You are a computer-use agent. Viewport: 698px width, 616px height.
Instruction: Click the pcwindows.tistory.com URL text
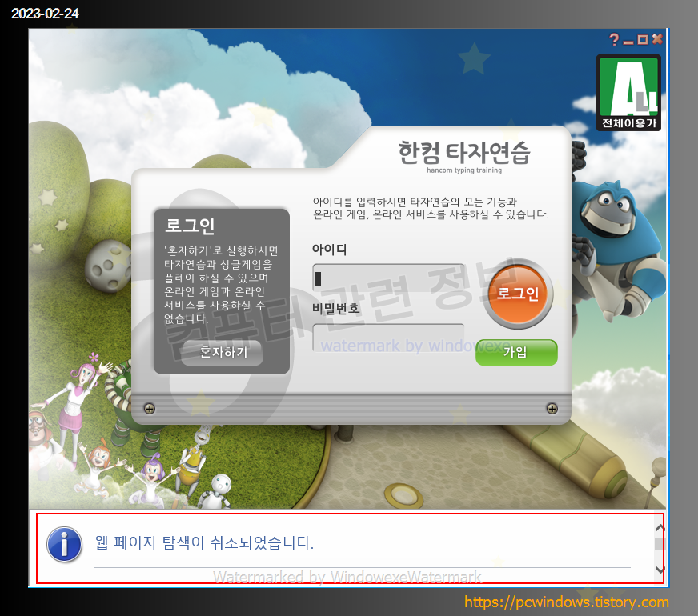click(566, 602)
